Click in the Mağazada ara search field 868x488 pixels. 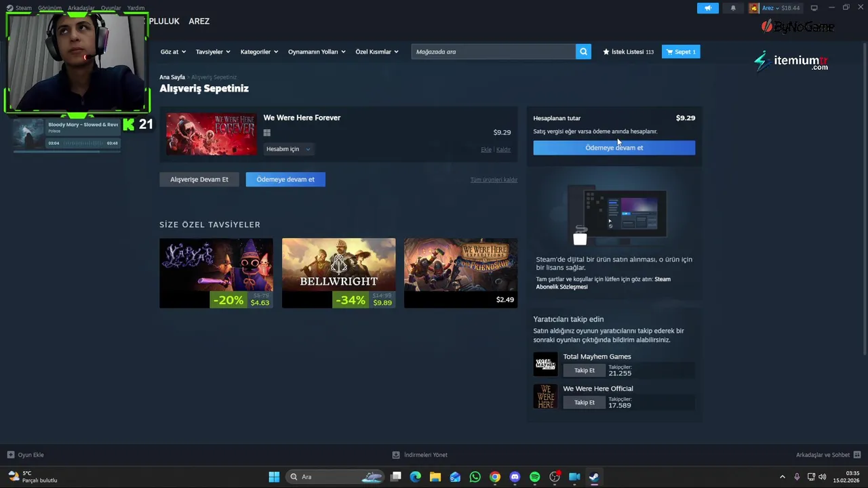(x=493, y=52)
